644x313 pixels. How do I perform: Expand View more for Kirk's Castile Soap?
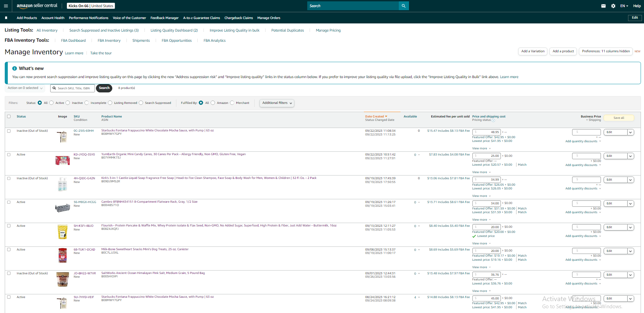(482, 196)
